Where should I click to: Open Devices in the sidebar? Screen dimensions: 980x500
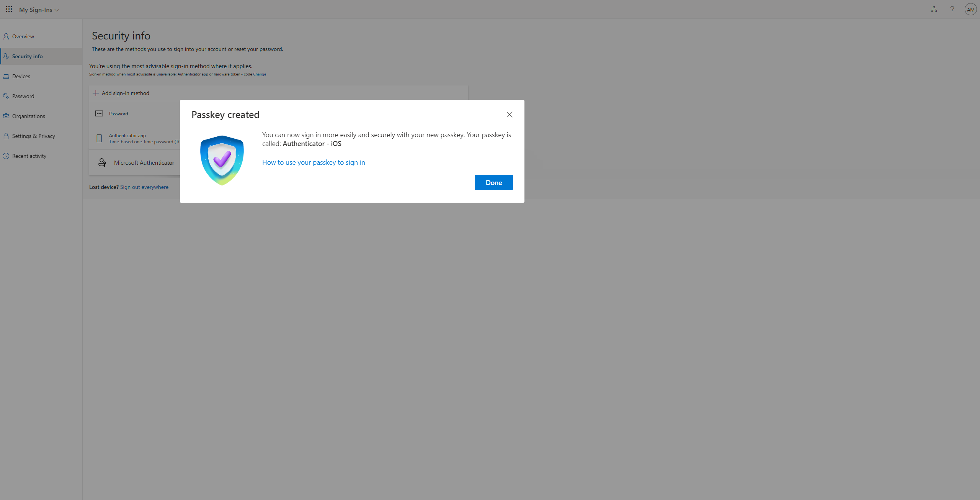(21, 76)
